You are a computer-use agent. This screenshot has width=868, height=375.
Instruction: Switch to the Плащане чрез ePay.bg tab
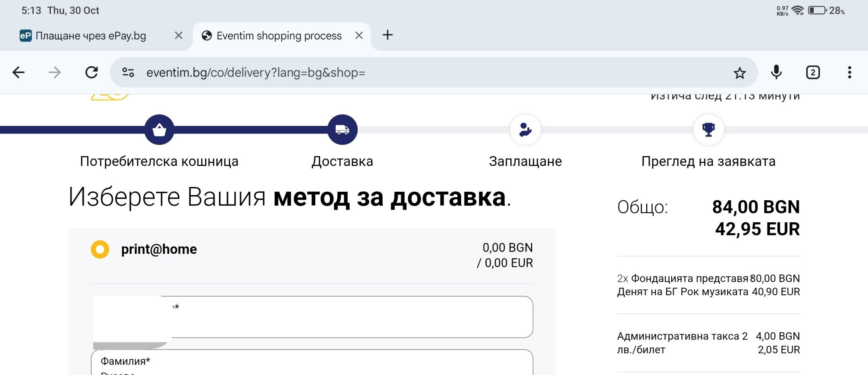pyautogui.click(x=91, y=36)
